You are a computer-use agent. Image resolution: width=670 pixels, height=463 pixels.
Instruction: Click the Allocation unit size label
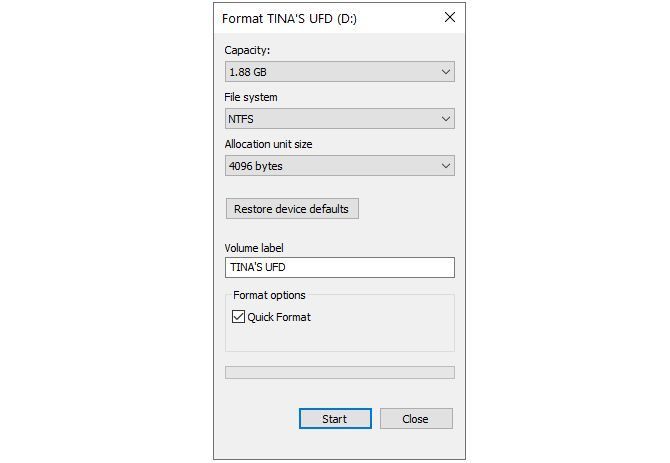click(268, 144)
